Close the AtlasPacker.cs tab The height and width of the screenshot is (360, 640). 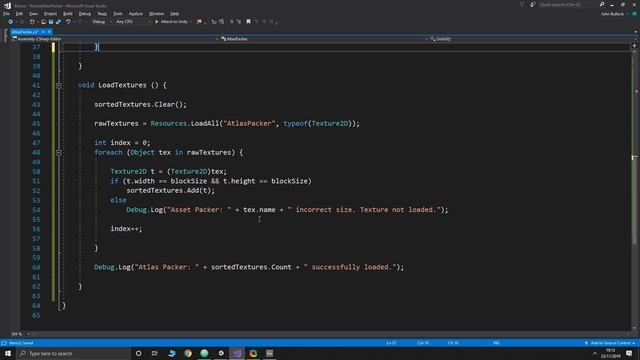pyautogui.click(x=49, y=32)
